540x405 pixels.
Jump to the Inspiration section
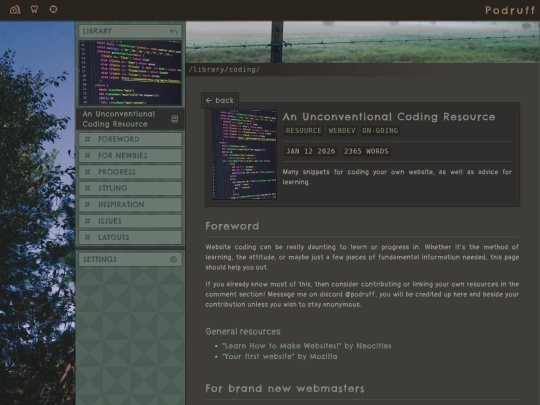(130, 205)
